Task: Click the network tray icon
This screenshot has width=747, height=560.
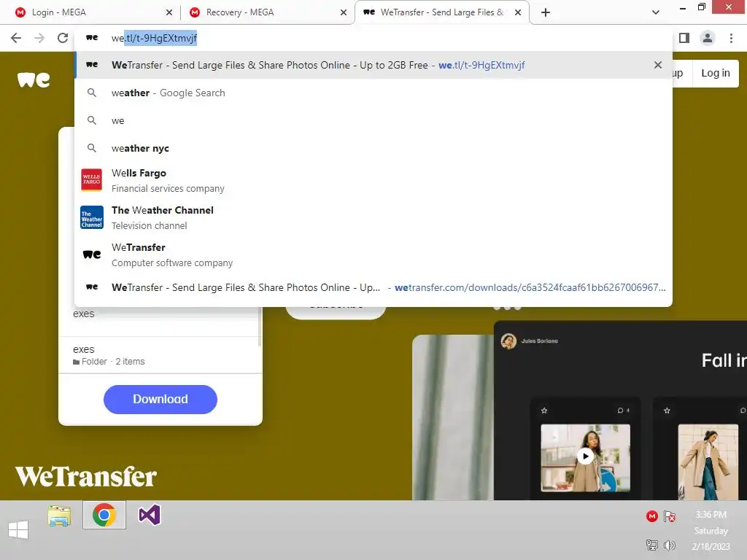Action: [651, 545]
